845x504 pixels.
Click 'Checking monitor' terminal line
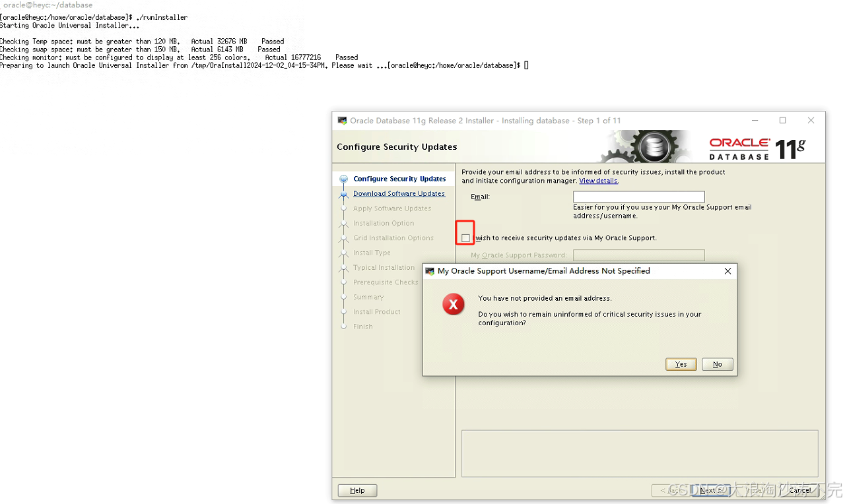coord(179,57)
